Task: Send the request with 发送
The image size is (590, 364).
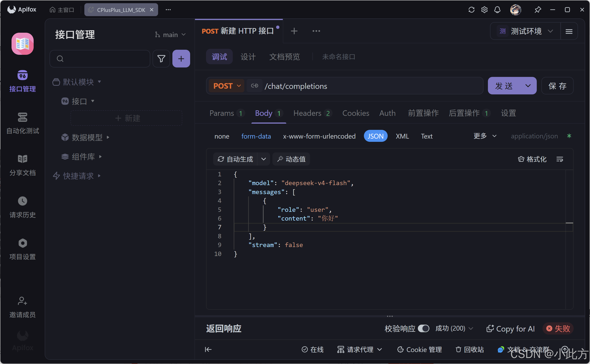Action: (504, 86)
